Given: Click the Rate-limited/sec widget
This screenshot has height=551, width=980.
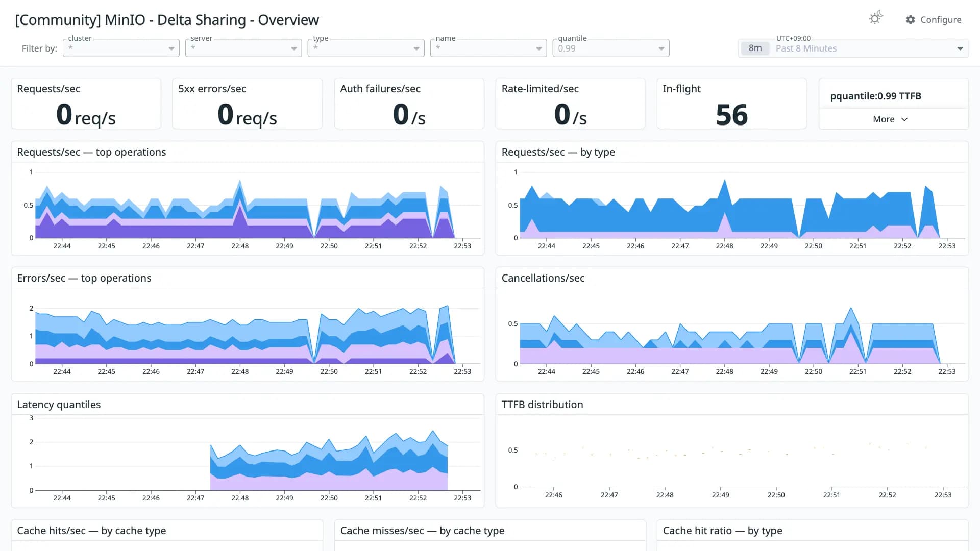Looking at the screenshot, I should tap(571, 104).
